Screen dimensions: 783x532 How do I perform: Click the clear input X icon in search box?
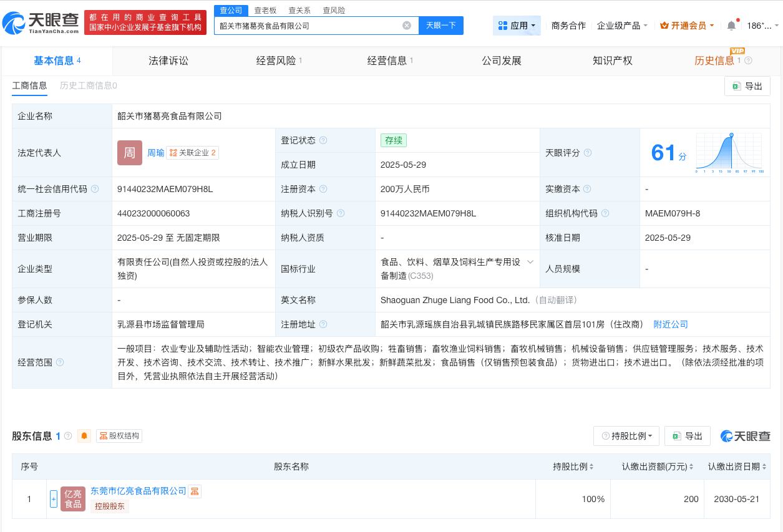(407, 25)
